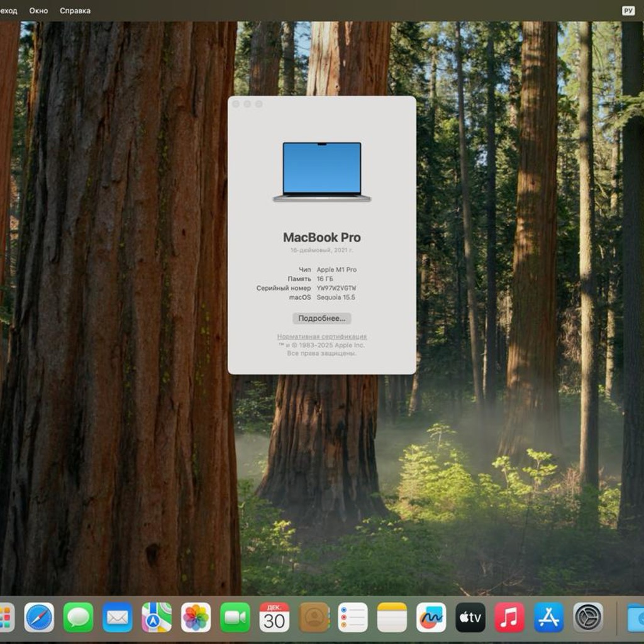Screen dimensions: 644x644
Task: Click the Apple M1 Pro chip value
Action: (x=336, y=269)
